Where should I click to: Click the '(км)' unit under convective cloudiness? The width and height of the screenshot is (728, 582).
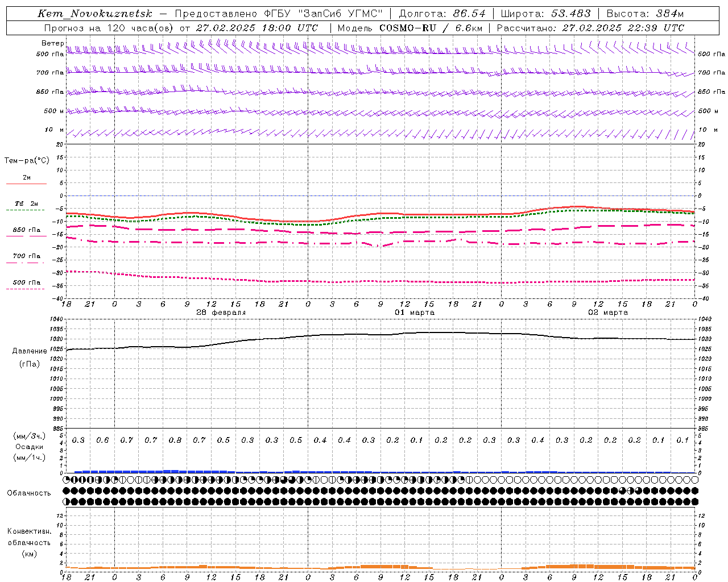(x=29, y=554)
